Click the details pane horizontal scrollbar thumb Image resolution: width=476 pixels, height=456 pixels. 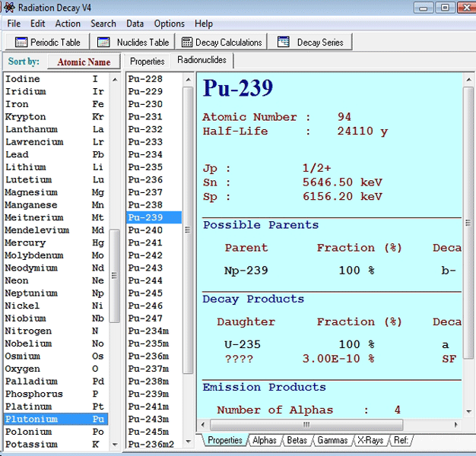(x=306, y=424)
